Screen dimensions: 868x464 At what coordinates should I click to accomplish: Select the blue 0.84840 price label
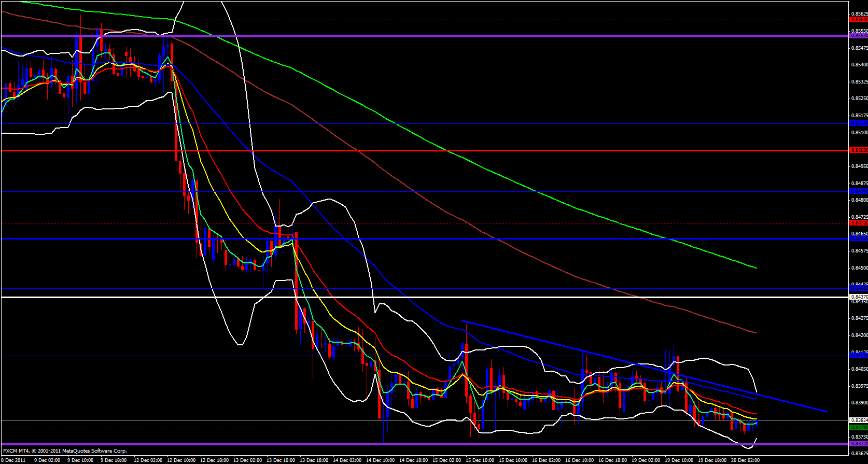click(x=859, y=191)
